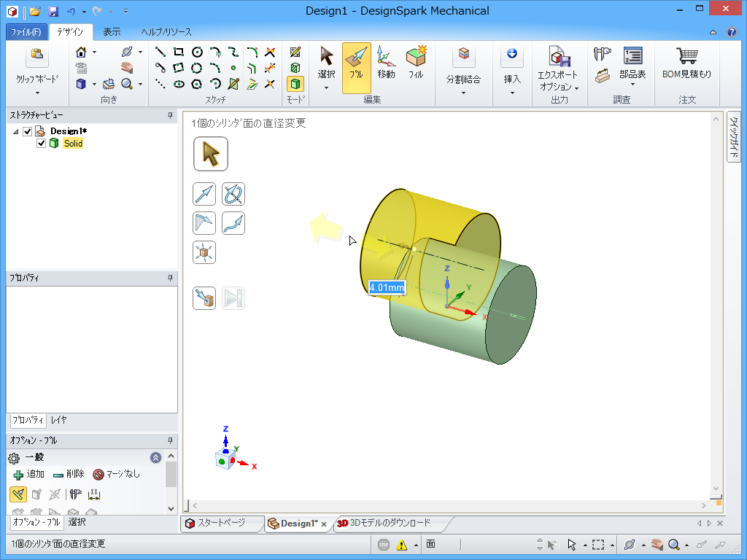Open the Home view dropdown arrow
The height and width of the screenshot is (560, 747).
coord(94,52)
